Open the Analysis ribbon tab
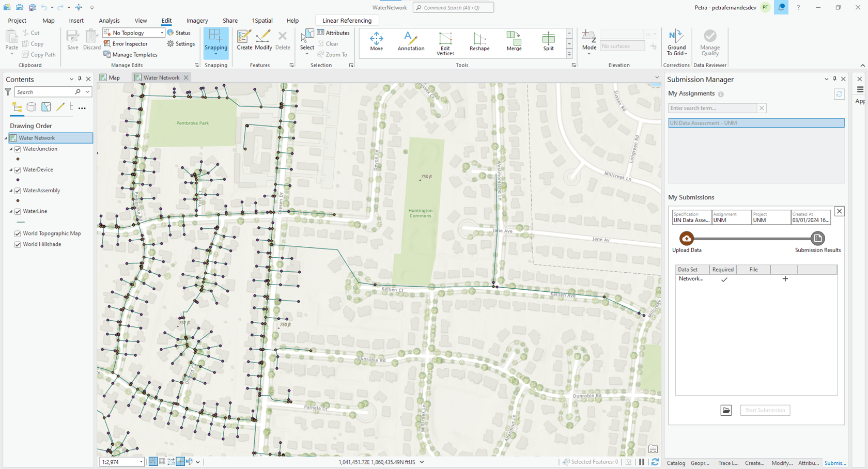Screen dimensions: 868x469 (x=109, y=21)
